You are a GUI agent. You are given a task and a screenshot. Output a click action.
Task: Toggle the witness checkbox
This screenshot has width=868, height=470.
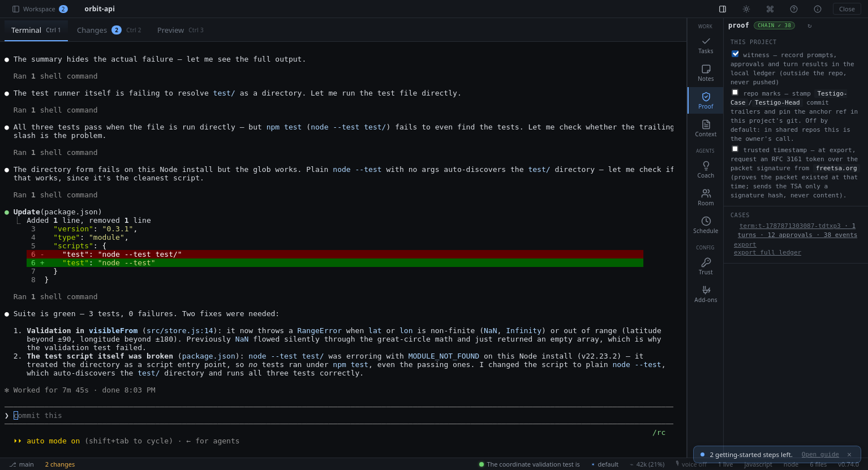tap(735, 54)
